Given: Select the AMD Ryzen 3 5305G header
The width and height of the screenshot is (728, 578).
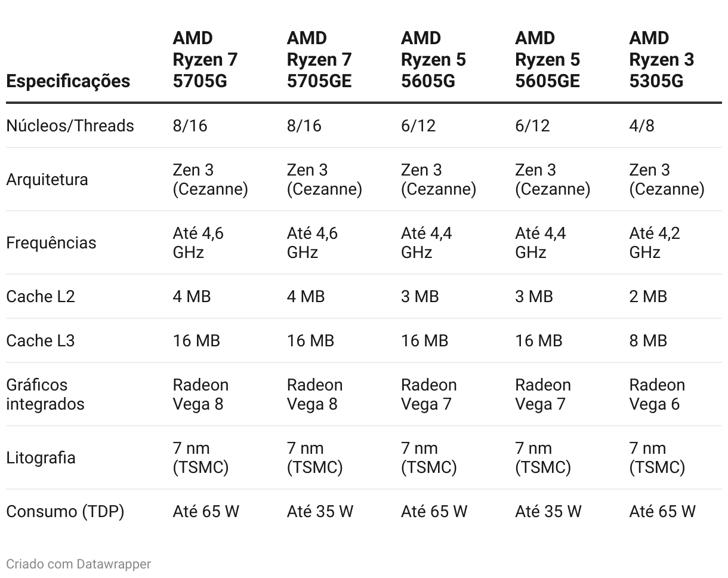Looking at the screenshot, I should (661, 59).
